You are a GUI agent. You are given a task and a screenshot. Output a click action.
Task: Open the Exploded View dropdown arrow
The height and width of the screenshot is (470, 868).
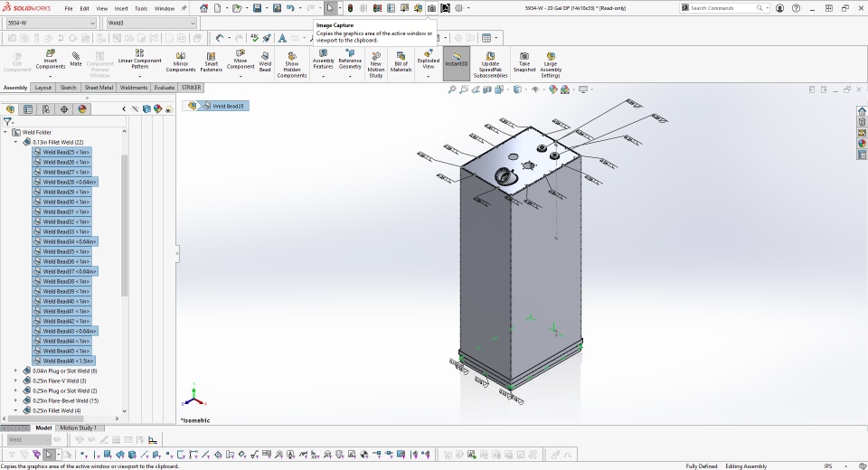[429, 77]
